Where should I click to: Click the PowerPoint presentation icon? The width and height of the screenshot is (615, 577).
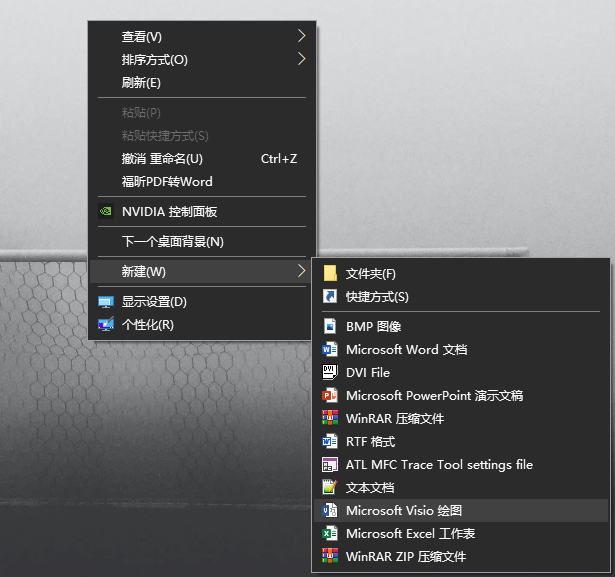click(x=330, y=395)
